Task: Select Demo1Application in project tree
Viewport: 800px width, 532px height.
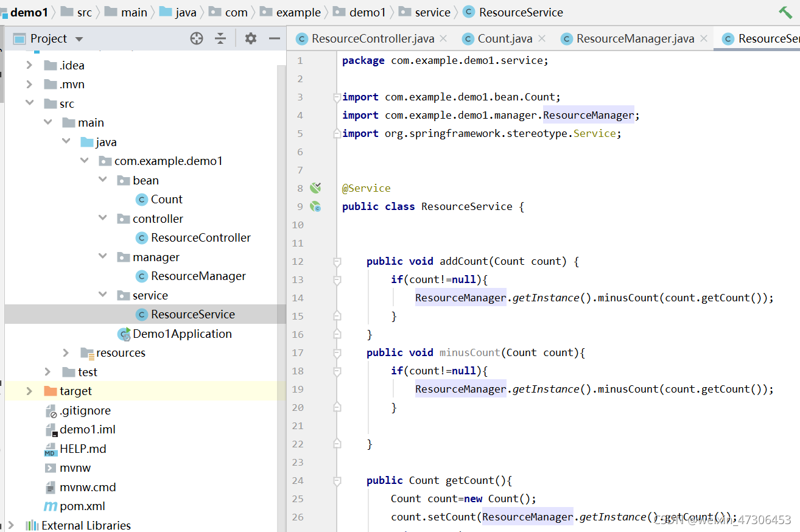Action: tap(182, 334)
